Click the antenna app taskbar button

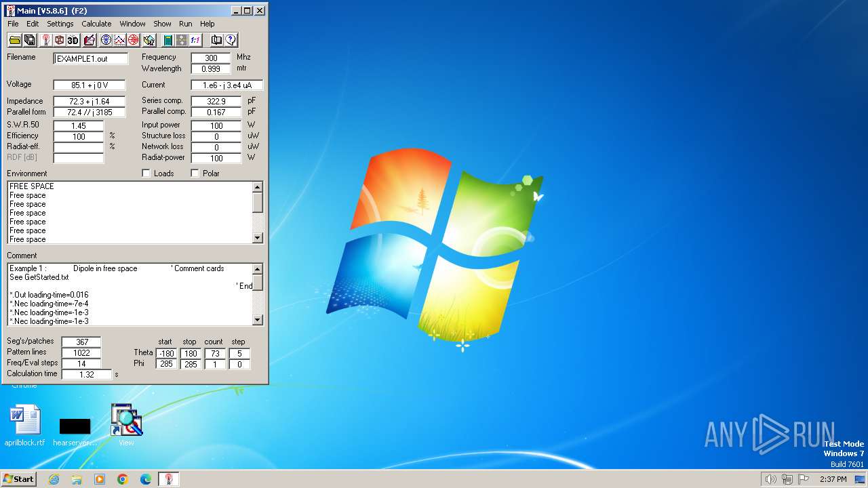(x=169, y=479)
